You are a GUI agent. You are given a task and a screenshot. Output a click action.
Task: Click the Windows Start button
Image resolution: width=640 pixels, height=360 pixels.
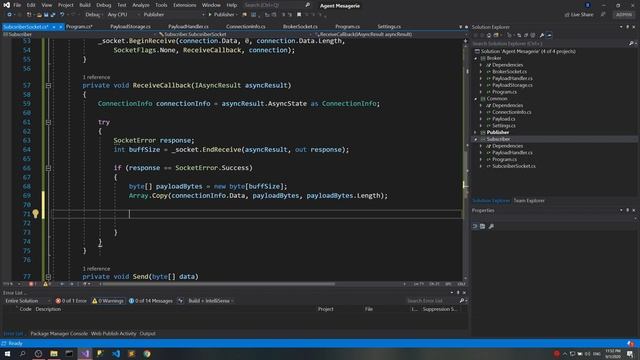tap(7, 353)
